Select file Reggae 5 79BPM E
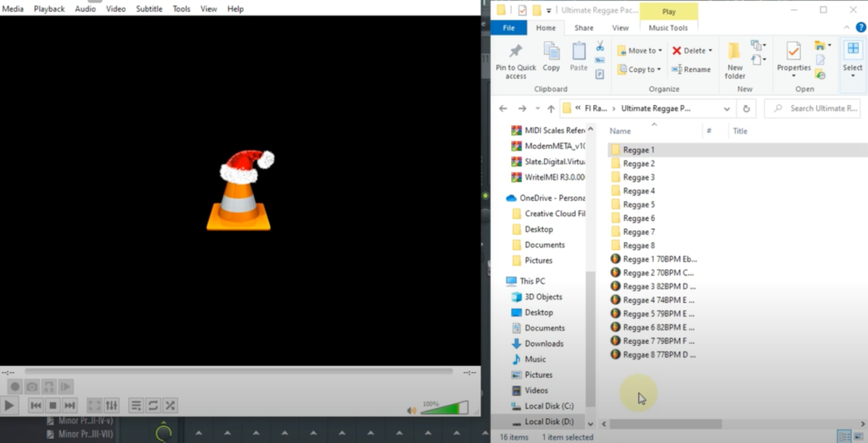 coord(654,313)
